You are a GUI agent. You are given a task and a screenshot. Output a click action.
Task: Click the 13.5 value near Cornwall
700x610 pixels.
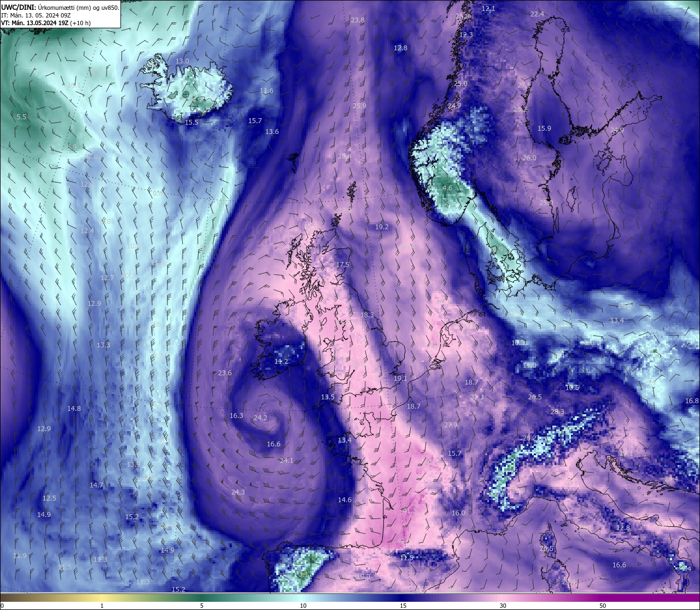pyautogui.click(x=328, y=397)
